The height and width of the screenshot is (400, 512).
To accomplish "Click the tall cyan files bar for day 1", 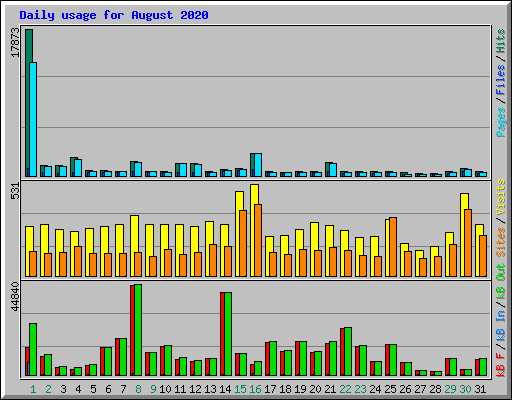I will 33,119.
